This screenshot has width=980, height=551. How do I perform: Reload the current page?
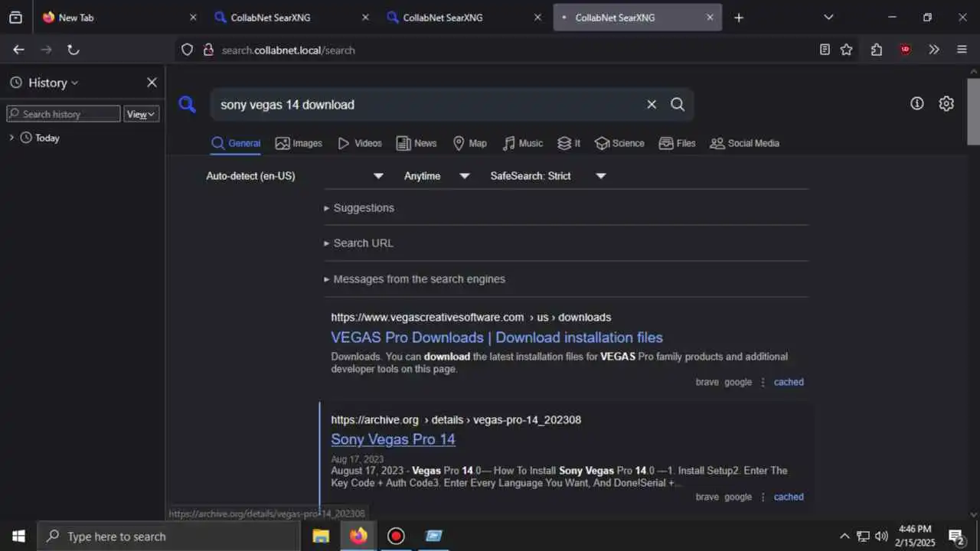click(73, 50)
